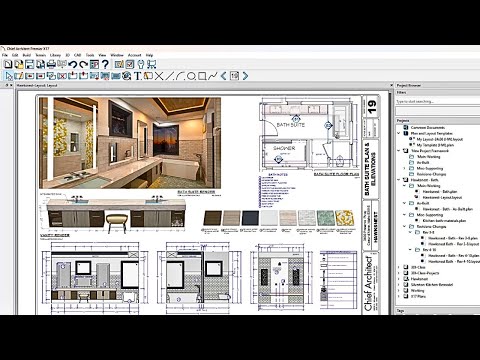Click the bathroom 3D rendering image
The height and width of the screenshot is (360, 480).
click(130, 143)
